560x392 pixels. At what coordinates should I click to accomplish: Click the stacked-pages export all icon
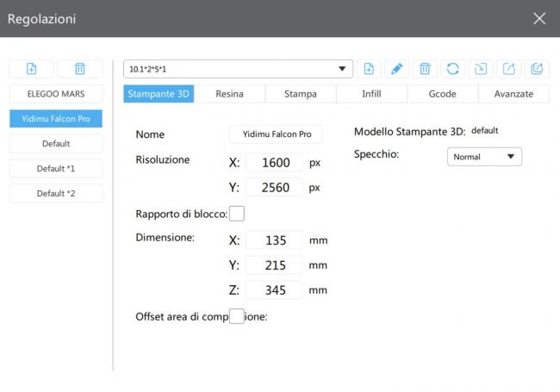(x=537, y=69)
